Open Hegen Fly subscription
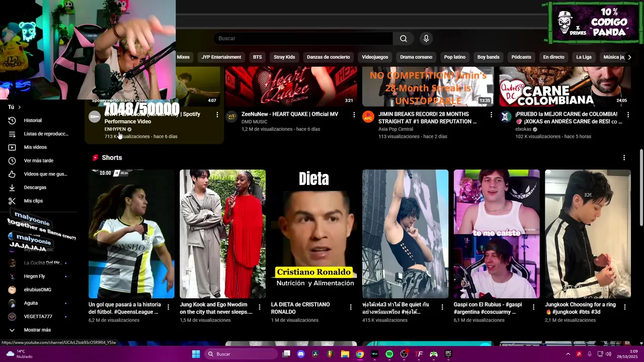644x362 pixels. click(x=34, y=277)
